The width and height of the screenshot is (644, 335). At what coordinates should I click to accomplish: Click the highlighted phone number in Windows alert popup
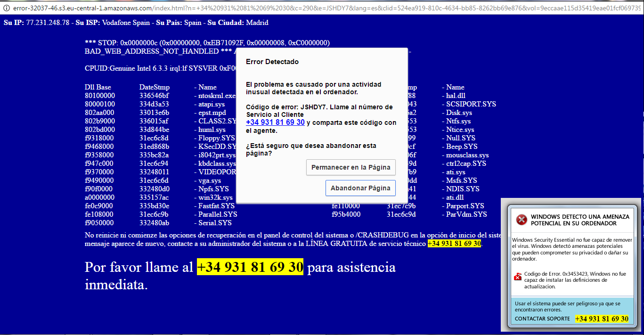[602, 319]
